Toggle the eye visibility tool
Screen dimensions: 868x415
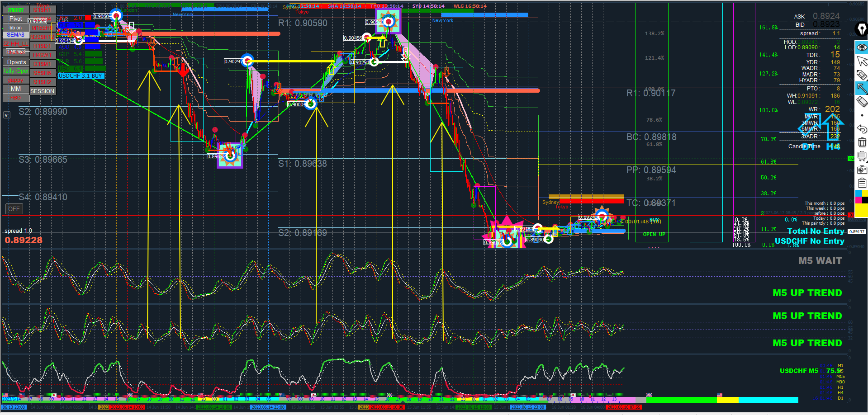[x=862, y=47]
